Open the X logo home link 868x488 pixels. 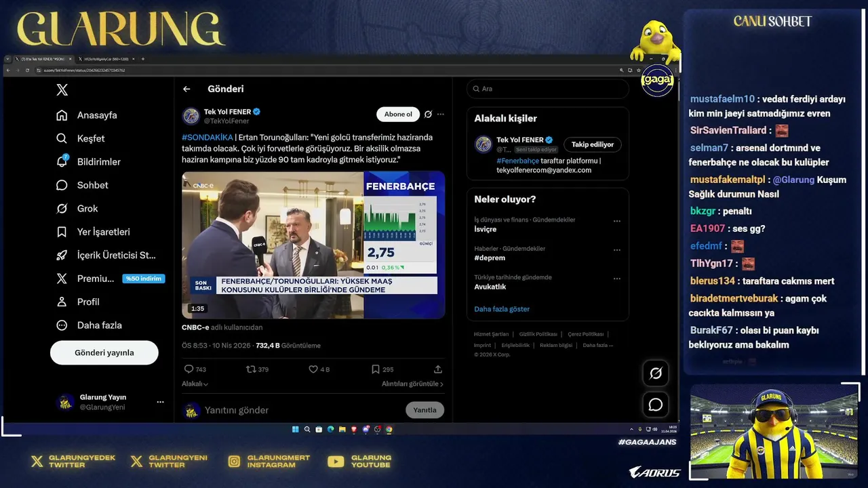click(x=62, y=90)
